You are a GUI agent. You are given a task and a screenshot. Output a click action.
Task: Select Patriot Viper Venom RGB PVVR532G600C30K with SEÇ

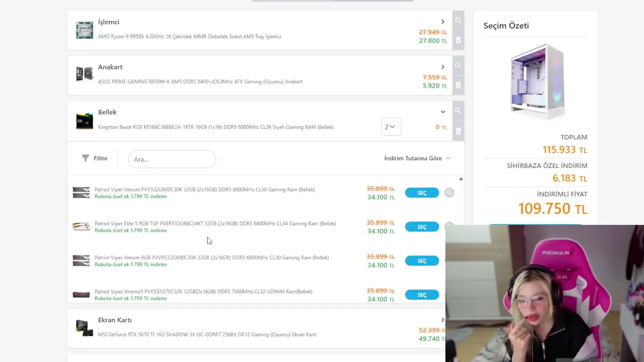(x=422, y=261)
